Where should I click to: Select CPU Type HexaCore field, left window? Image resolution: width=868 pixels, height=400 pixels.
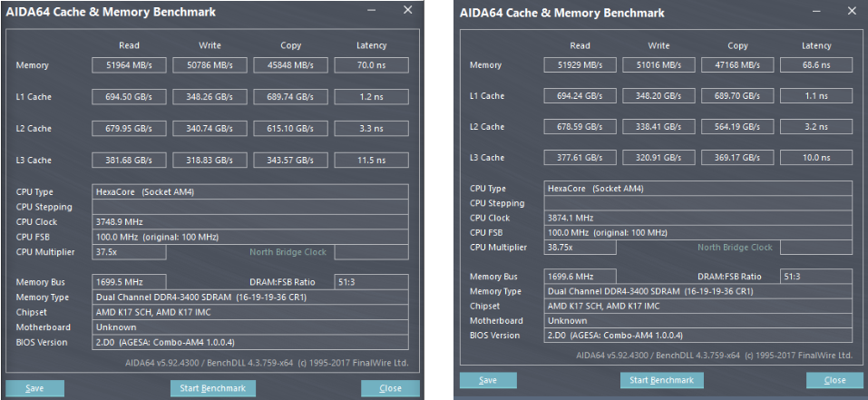click(x=250, y=192)
